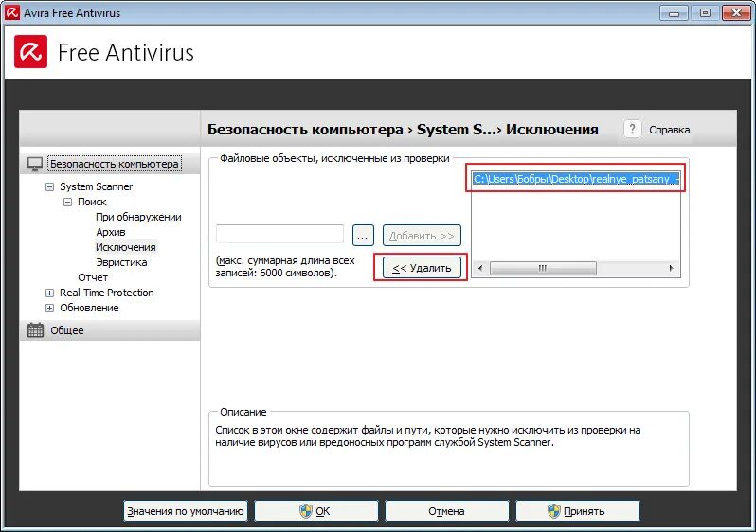Click Значения по умолчанию button
Viewport: 756px width, 532px height.
click(185, 511)
